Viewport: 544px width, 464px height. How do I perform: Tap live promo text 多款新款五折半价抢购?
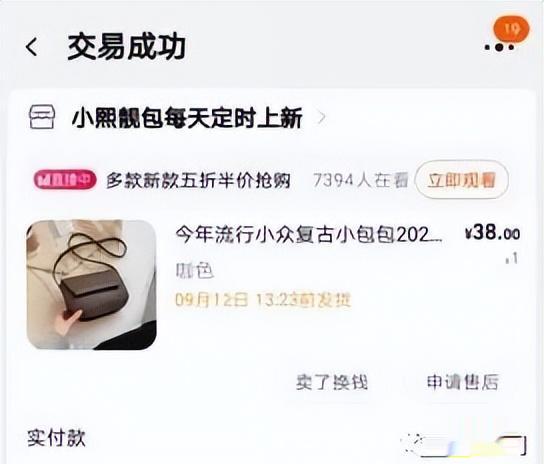click(198, 180)
